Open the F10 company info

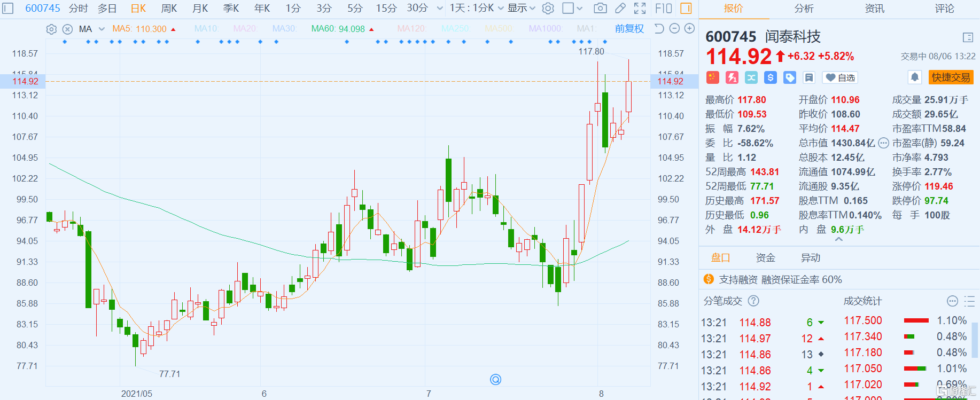click(x=663, y=8)
